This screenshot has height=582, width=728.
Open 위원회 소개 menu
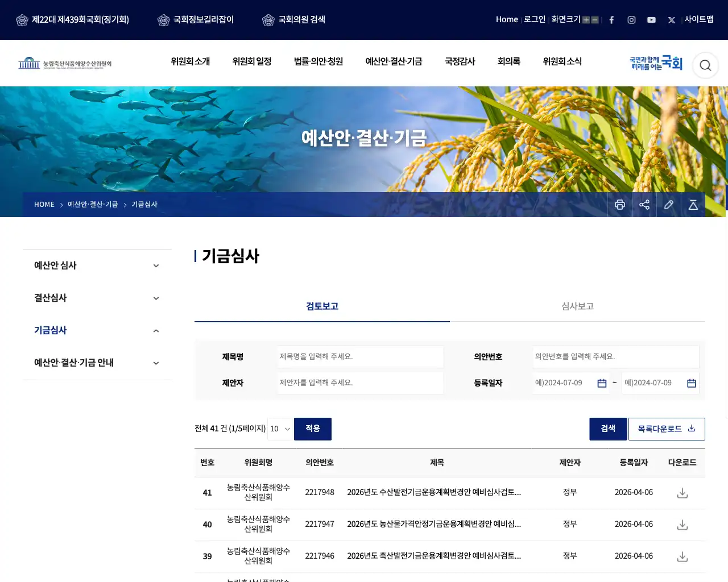tap(191, 61)
